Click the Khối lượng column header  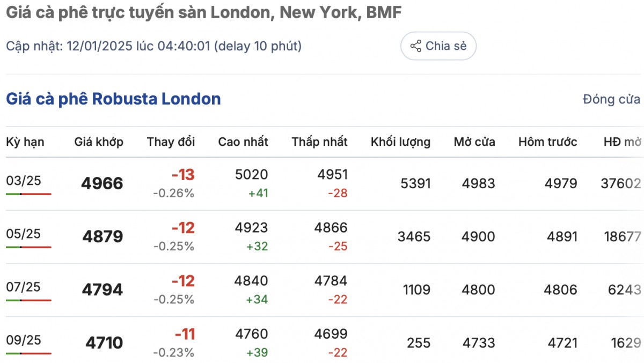pyautogui.click(x=400, y=142)
